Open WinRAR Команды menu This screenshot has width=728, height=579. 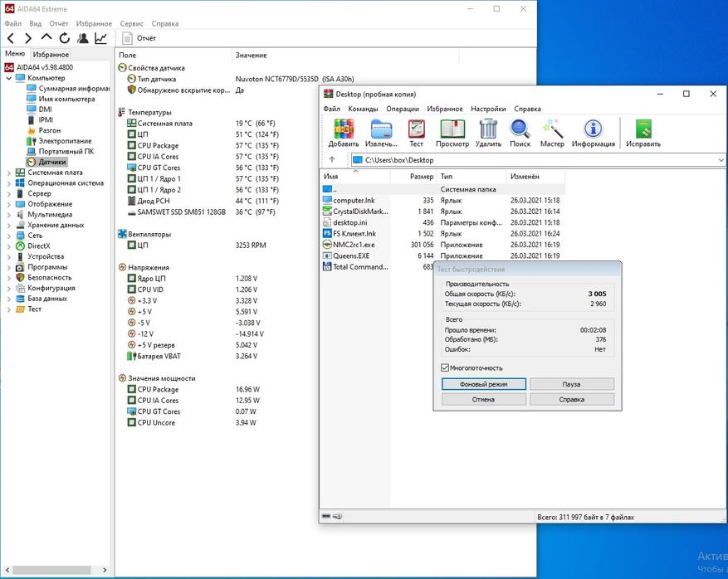pos(363,109)
